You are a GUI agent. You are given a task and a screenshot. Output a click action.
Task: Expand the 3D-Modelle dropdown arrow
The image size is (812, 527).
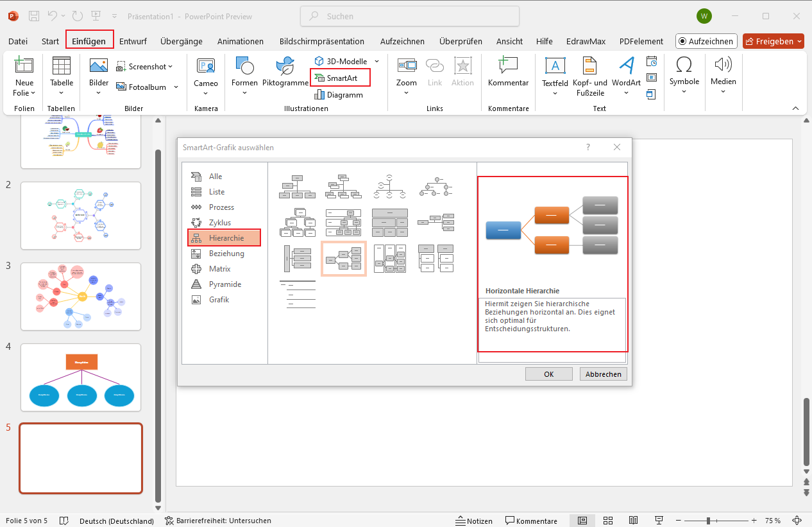[376, 61]
